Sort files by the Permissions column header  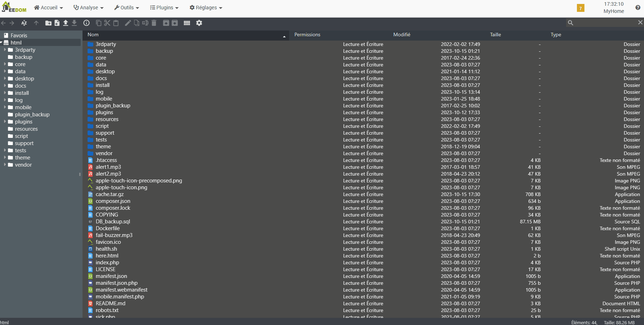339,35
